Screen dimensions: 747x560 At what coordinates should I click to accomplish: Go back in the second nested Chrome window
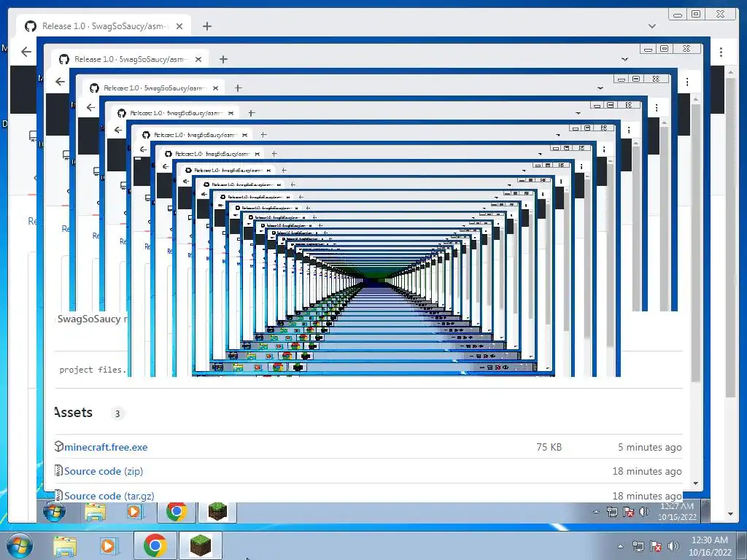60,82
